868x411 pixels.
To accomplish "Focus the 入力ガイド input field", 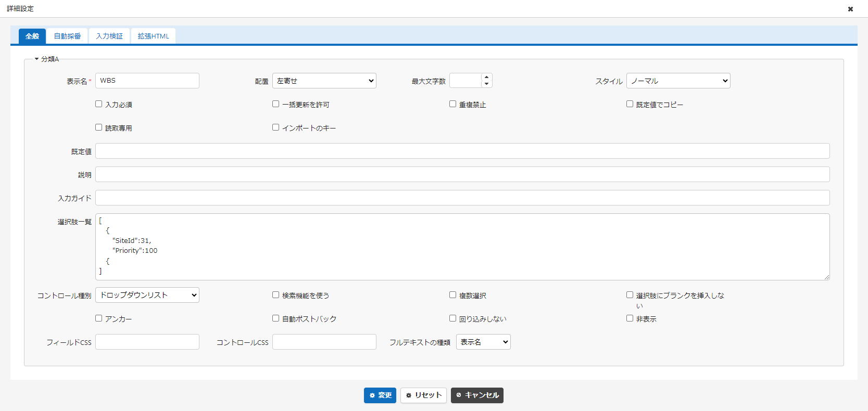I will click(x=462, y=198).
